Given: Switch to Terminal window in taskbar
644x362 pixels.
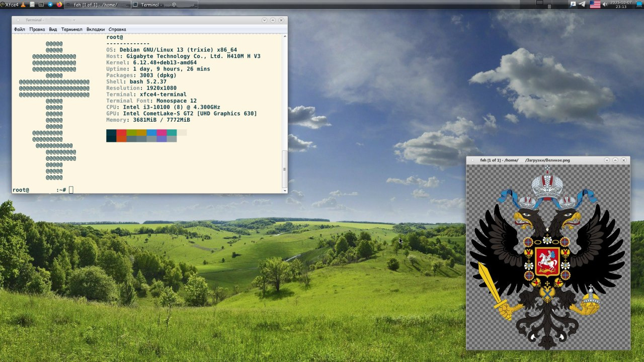Looking at the screenshot, I should point(165,5).
